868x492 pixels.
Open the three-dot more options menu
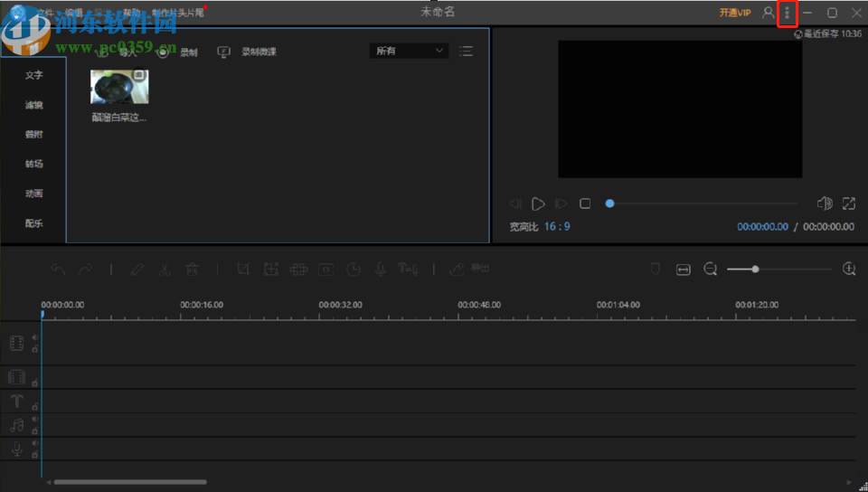point(787,14)
